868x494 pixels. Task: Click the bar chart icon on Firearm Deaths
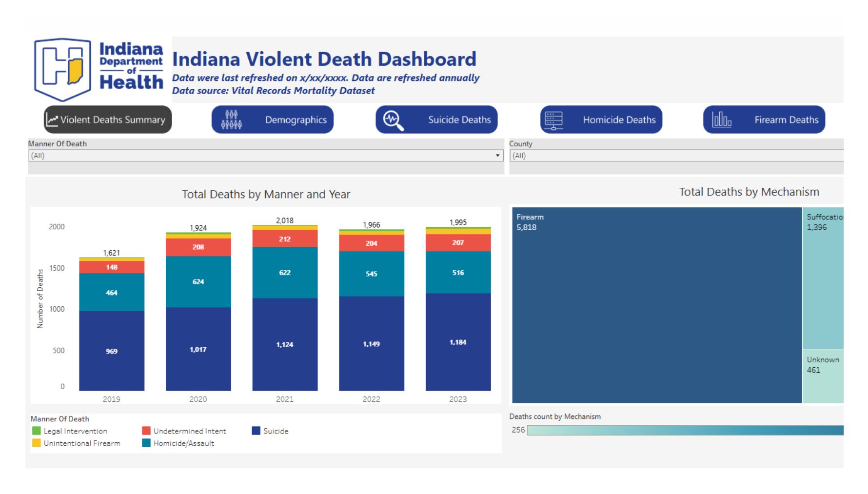pos(721,119)
